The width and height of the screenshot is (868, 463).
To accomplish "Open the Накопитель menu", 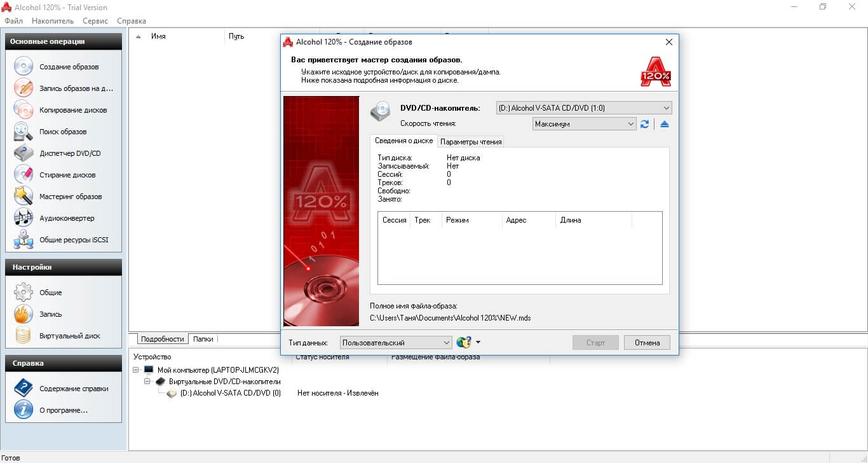I will coord(53,21).
